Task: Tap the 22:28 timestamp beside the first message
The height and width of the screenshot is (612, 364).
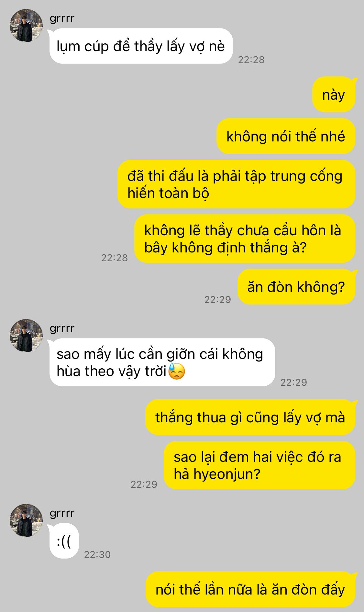Action: [x=251, y=60]
